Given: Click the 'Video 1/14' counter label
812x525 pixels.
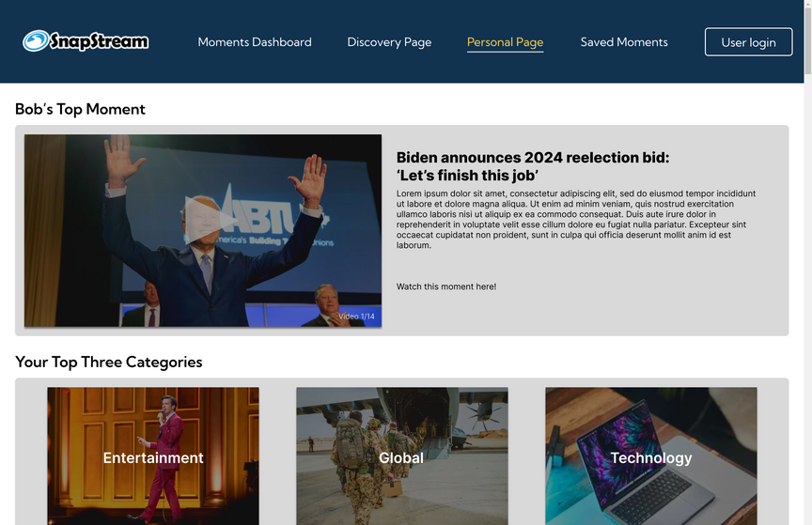Looking at the screenshot, I should pos(356,317).
